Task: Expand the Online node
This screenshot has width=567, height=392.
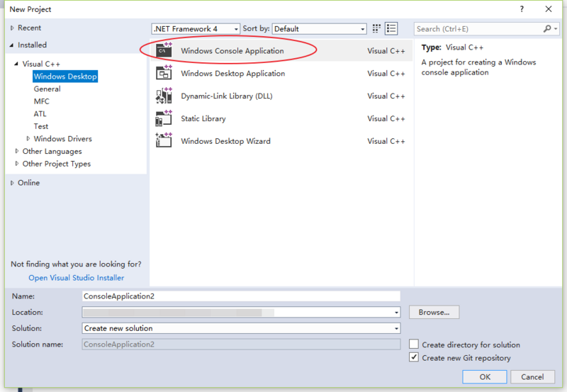Action: [x=12, y=183]
